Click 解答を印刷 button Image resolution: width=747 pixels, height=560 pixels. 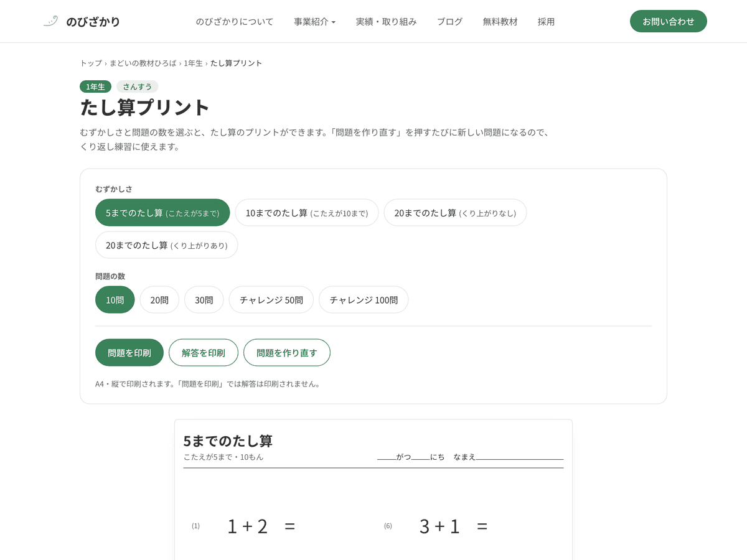tap(204, 353)
